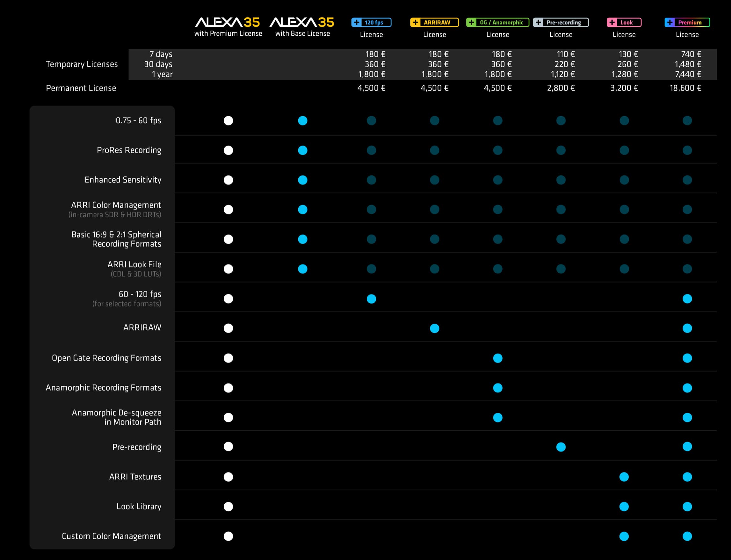Screen dimensions: 731x560
Task: Click the 3,200 € Look permanent price
Action: point(624,88)
